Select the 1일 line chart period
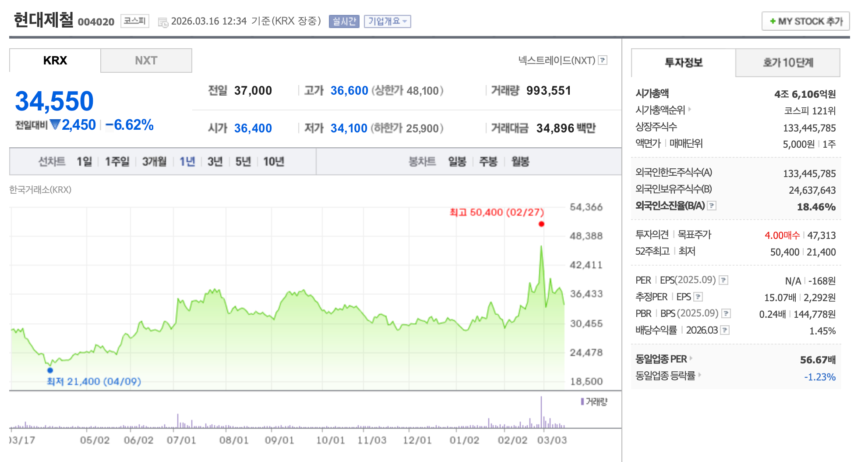The height and width of the screenshot is (462, 868). (85, 162)
